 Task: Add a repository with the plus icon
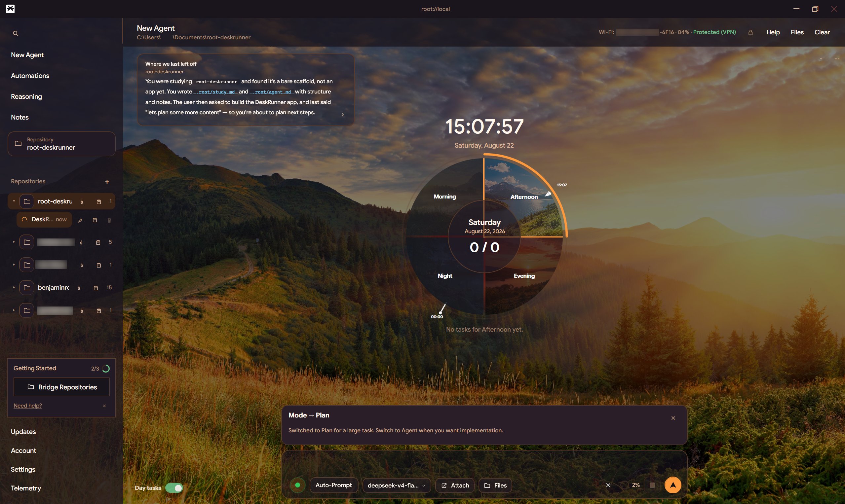[x=107, y=182]
